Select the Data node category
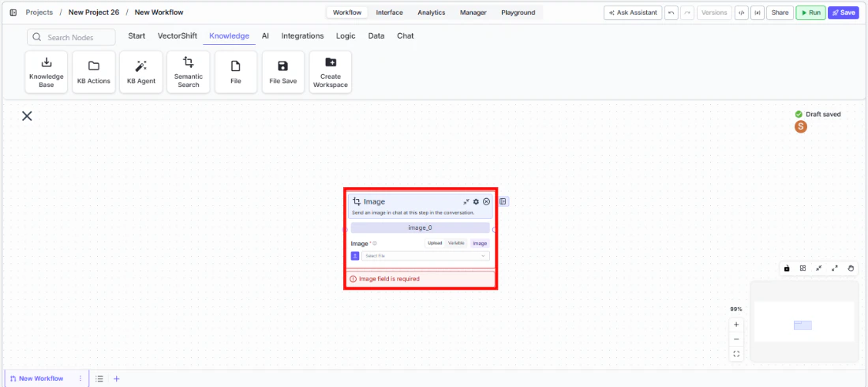This screenshot has height=387, width=868. coord(376,36)
